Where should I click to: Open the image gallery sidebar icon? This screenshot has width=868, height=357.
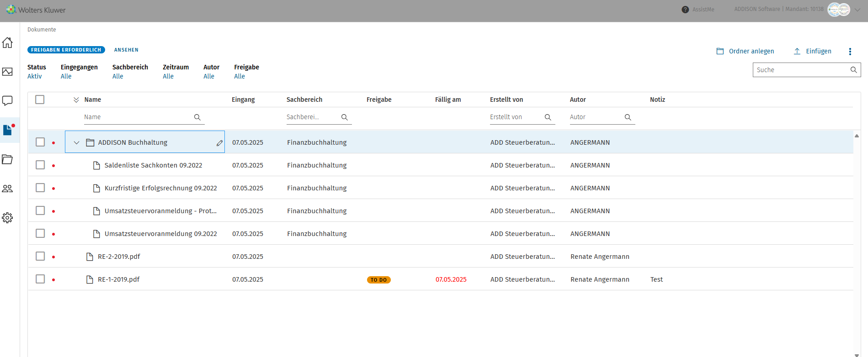pyautogui.click(x=7, y=72)
